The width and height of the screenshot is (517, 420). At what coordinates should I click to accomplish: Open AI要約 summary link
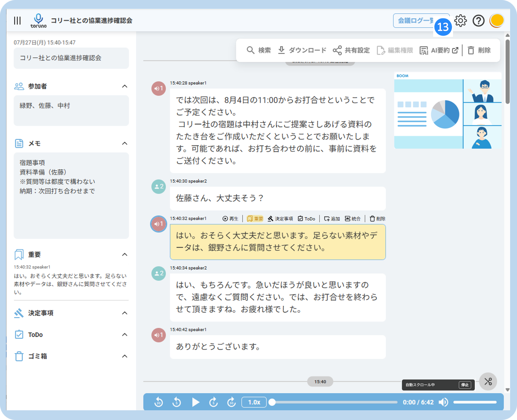tap(439, 50)
